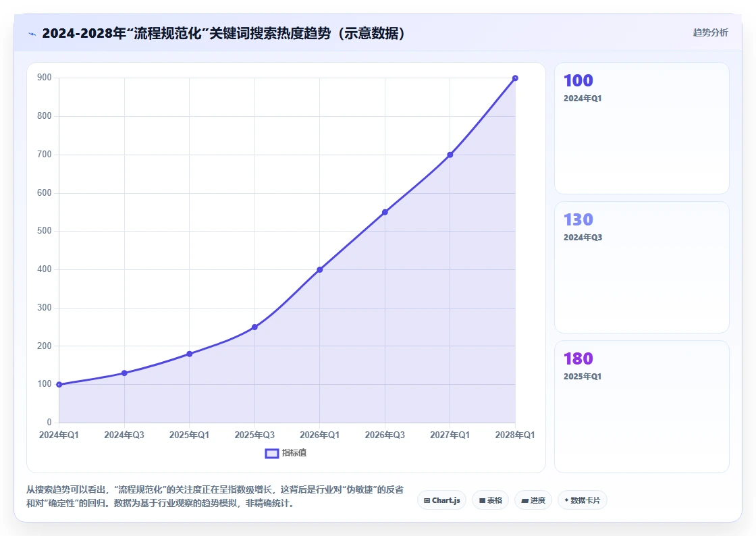Screen dimensions: 756x536
Task: Click the 2027年Q1 x-axis label
Action: (450, 435)
